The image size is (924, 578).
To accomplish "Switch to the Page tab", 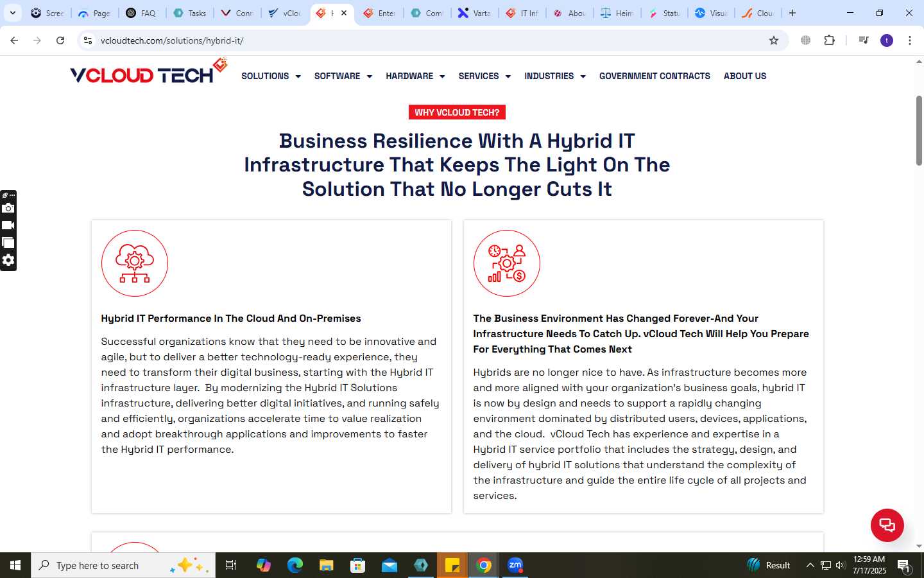I will pos(94,13).
